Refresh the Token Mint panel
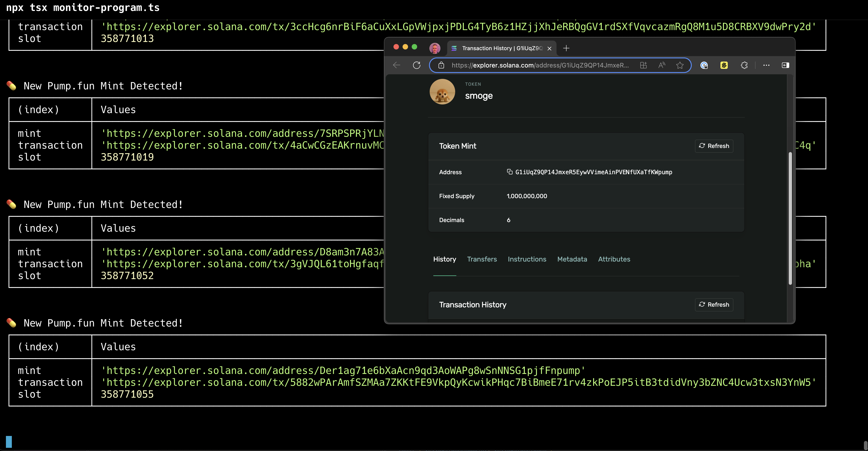Image resolution: width=868 pixels, height=451 pixels. click(x=714, y=146)
